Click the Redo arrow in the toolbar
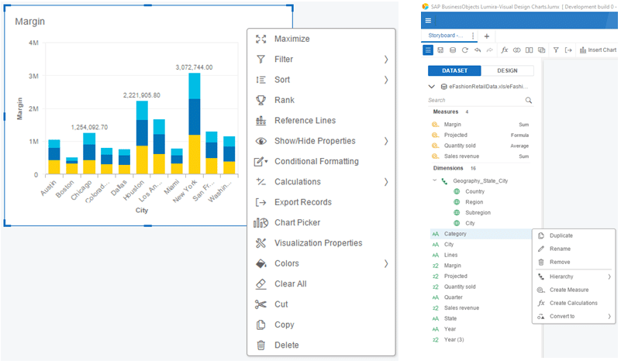The width and height of the screenshot is (621, 364). tap(490, 50)
